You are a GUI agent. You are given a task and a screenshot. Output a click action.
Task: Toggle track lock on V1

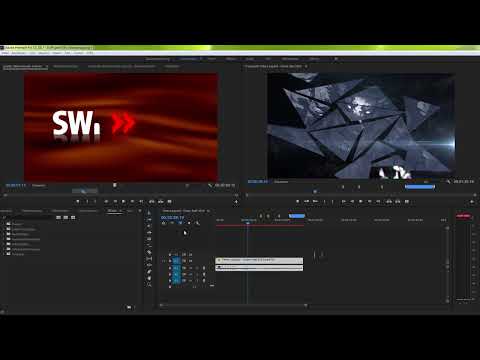coord(170,261)
